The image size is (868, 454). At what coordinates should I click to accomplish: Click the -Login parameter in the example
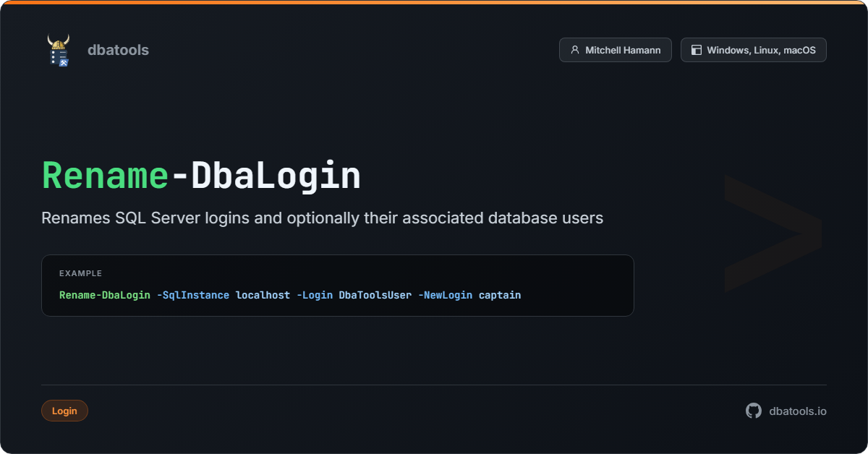(x=315, y=295)
